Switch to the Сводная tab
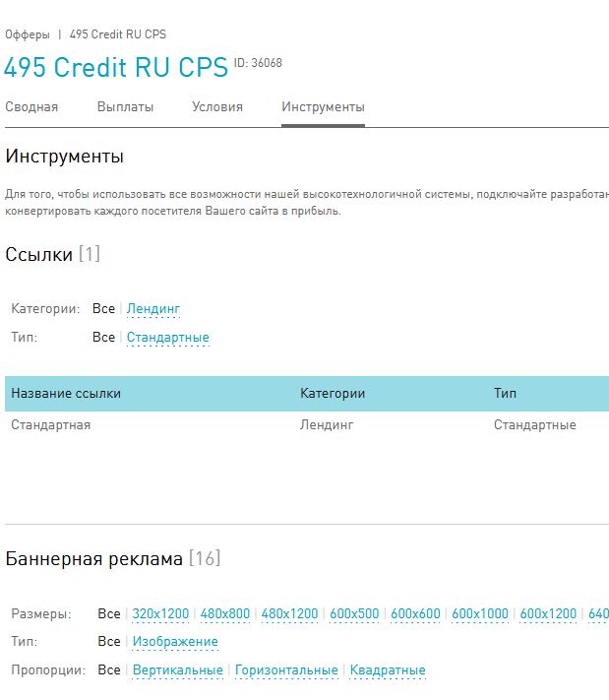Viewport: 609px width, 700px height. (31, 107)
